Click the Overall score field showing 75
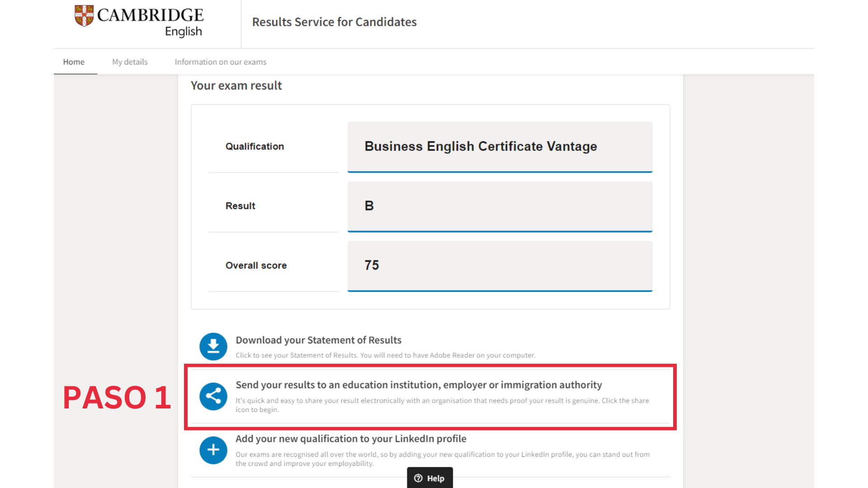This screenshot has height=488, width=868. (500, 266)
